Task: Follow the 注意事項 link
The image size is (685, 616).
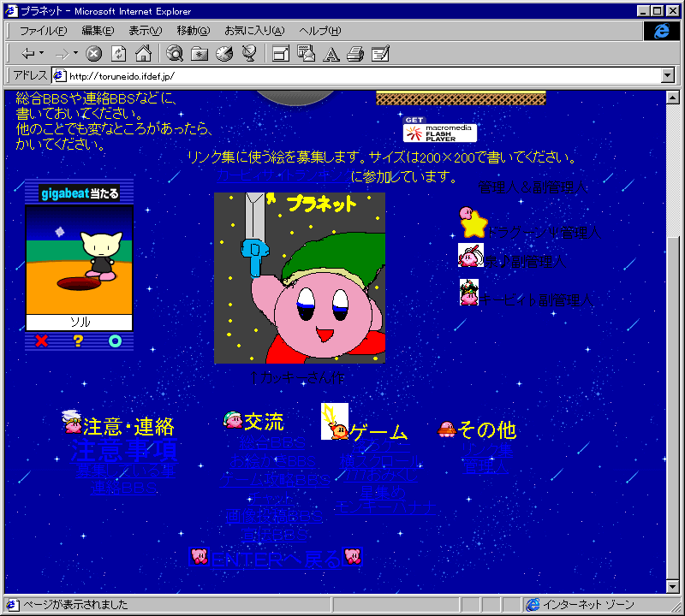Action: tap(124, 450)
